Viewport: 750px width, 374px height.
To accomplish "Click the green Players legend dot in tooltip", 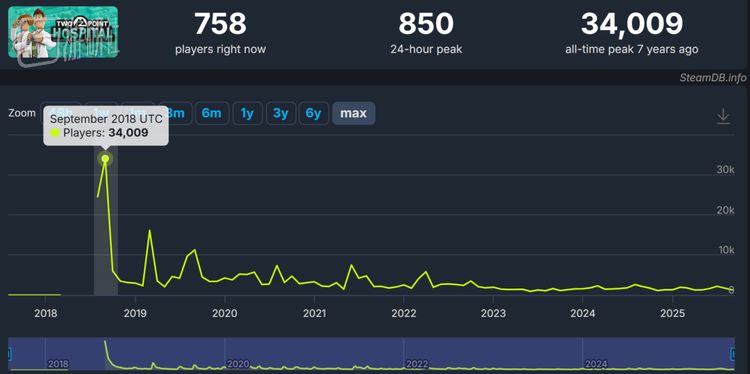I will tap(55, 133).
